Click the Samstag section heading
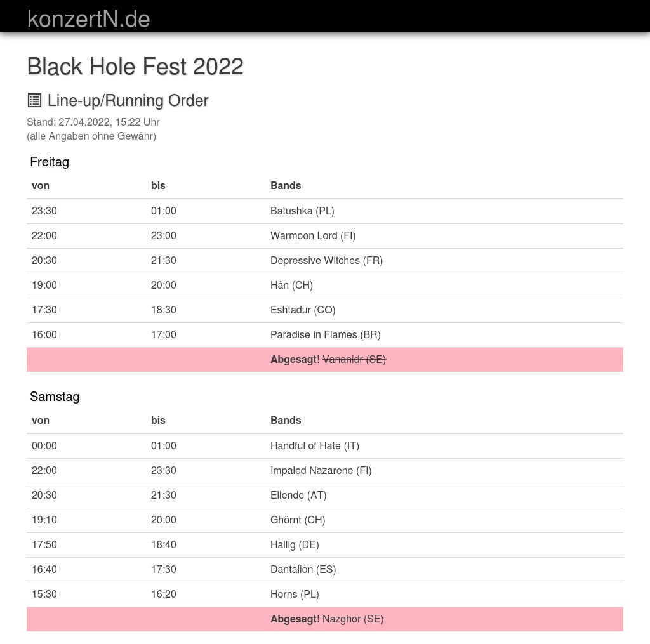The width and height of the screenshot is (650, 644). (x=55, y=397)
